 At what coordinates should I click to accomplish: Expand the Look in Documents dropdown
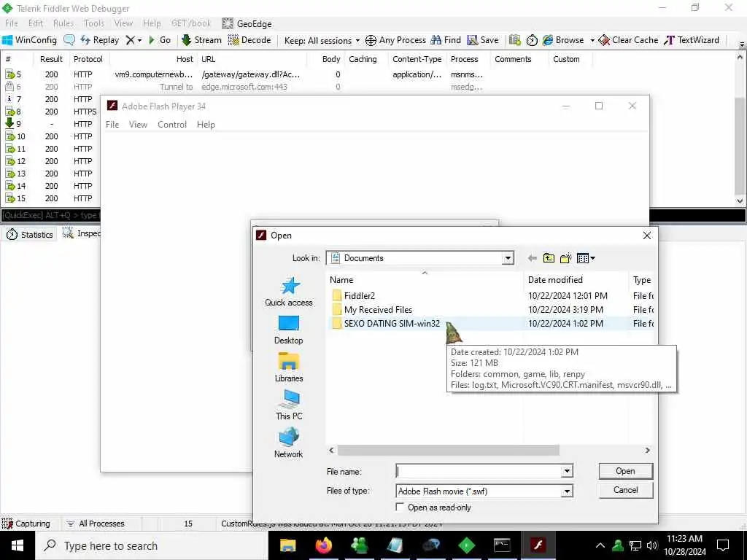click(508, 258)
